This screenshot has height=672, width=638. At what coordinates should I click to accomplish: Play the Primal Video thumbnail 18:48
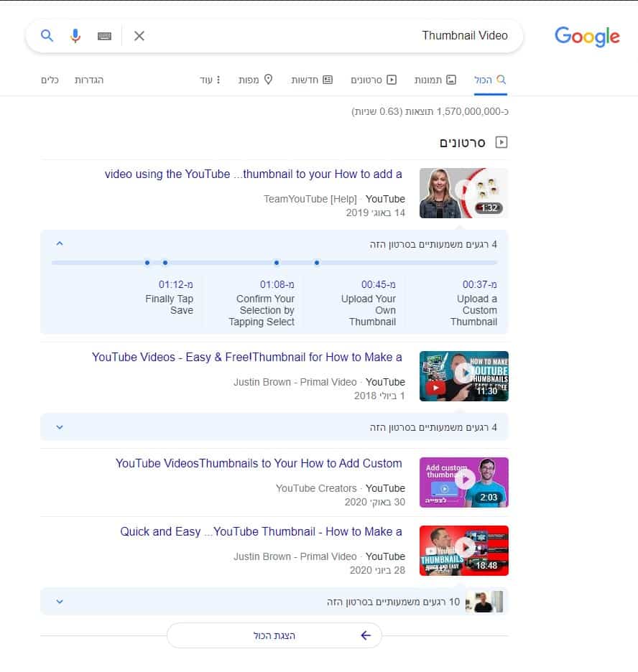pyautogui.click(x=464, y=551)
